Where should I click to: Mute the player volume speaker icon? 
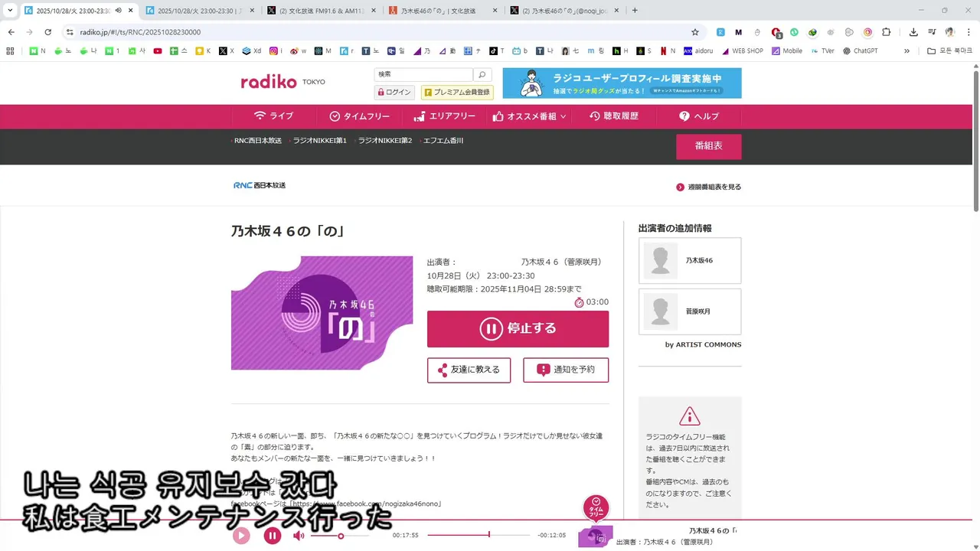(x=299, y=536)
